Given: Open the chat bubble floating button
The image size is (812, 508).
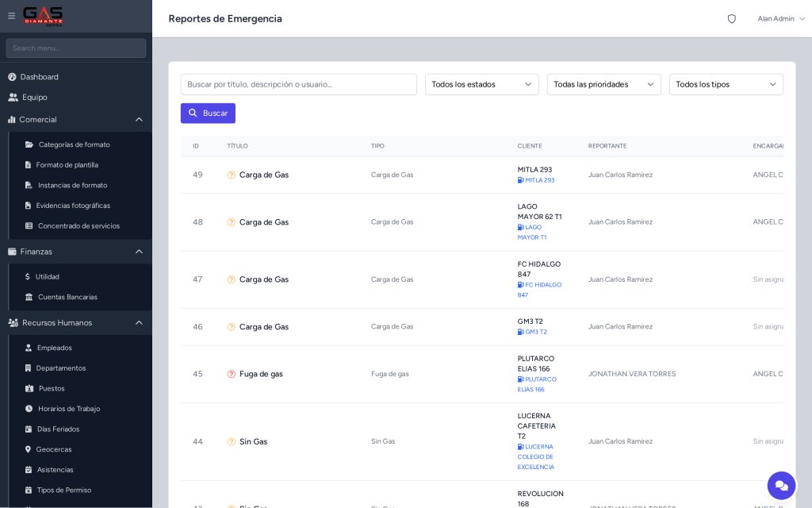Looking at the screenshot, I should click(x=781, y=486).
